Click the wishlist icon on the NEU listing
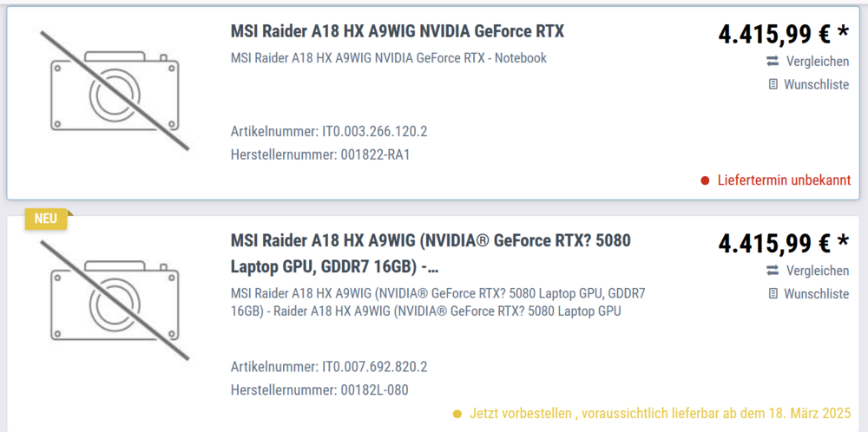 coord(773,294)
